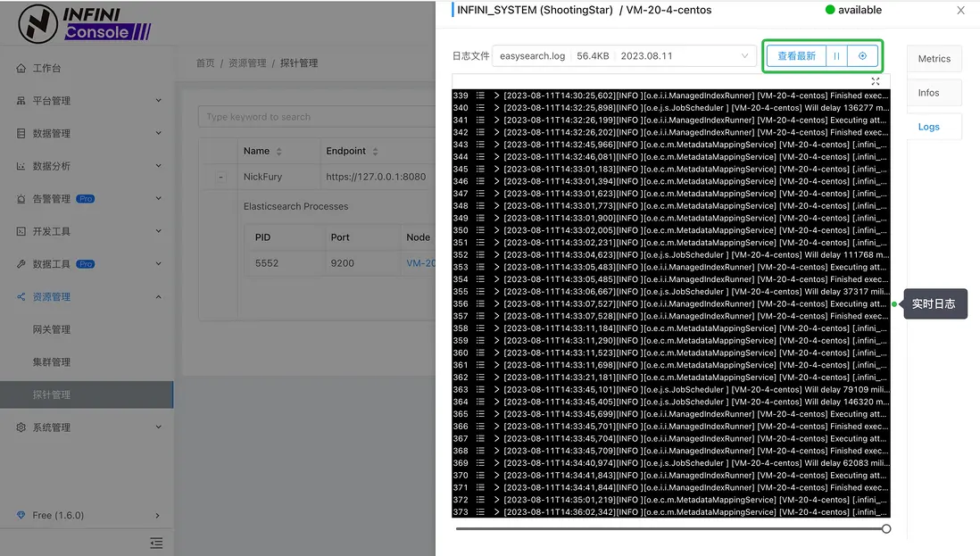This screenshot has width=980, height=556.
Task: Click the 平台管理 sidebar icon
Action: (21, 101)
